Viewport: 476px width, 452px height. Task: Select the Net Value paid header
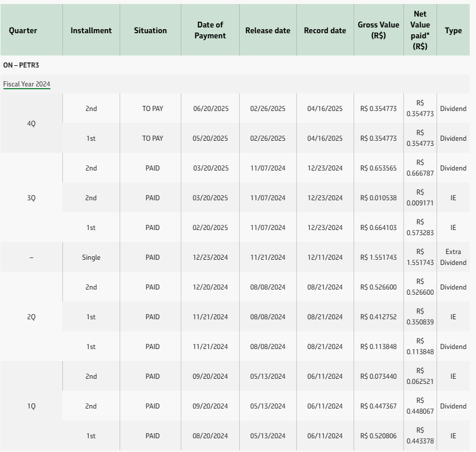(420, 30)
